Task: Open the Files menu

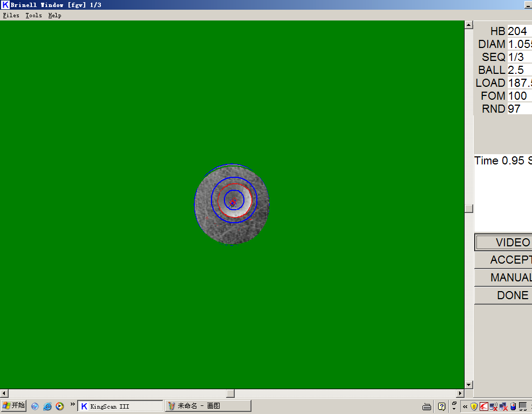Action: 10,15
